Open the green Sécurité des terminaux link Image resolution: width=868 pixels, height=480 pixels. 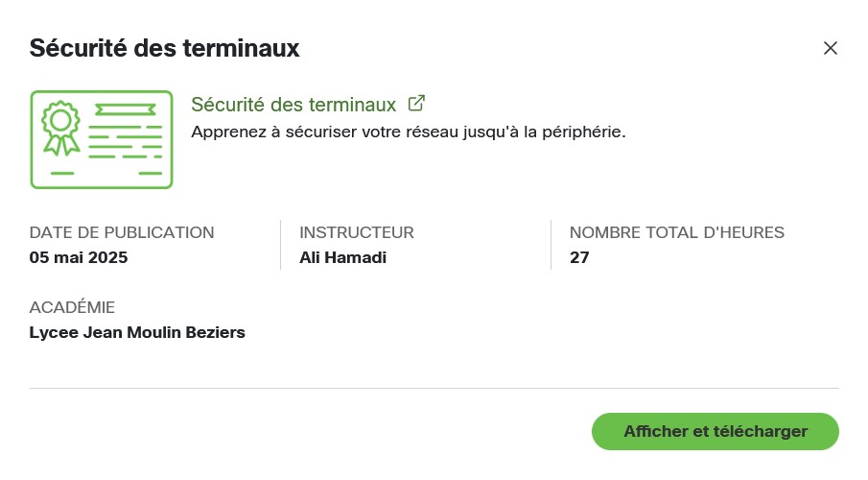point(293,104)
